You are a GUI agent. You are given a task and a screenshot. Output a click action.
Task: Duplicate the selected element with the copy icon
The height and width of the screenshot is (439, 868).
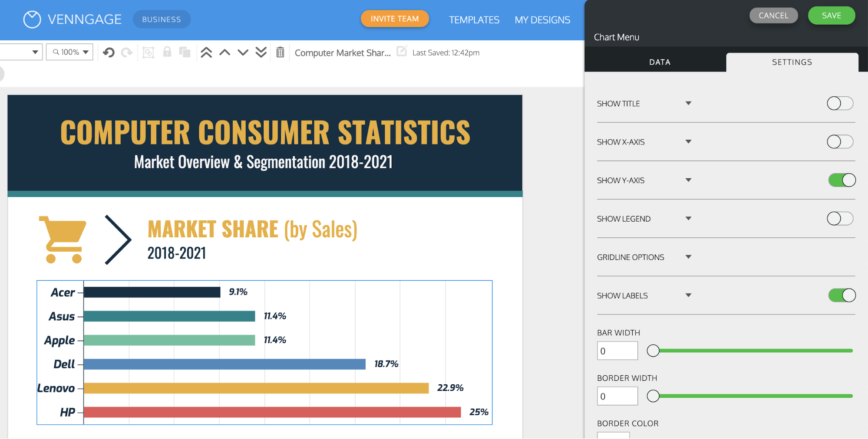tap(185, 52)
